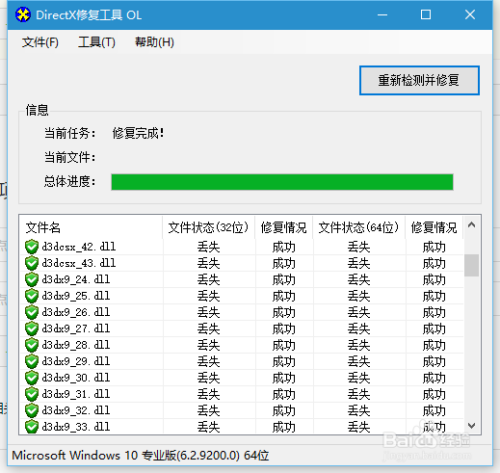
Task: Click 64位 丢失 status of d3dx9_24.dll
Action: tap(359, 280)
